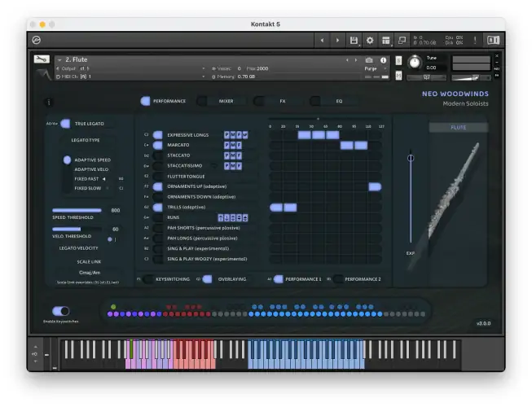Enable Pah Shorts (percussive plosive)
Image resolution: width=532 pixels, height=407 pixels.
[157, 228]
